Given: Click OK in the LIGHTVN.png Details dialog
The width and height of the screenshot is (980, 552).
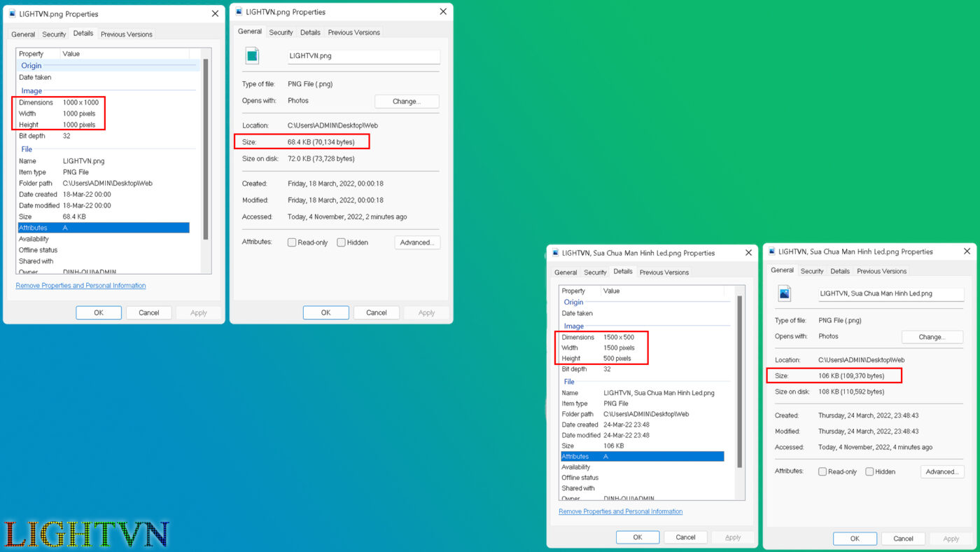Looking at the screenshot, I should (98, 312).
